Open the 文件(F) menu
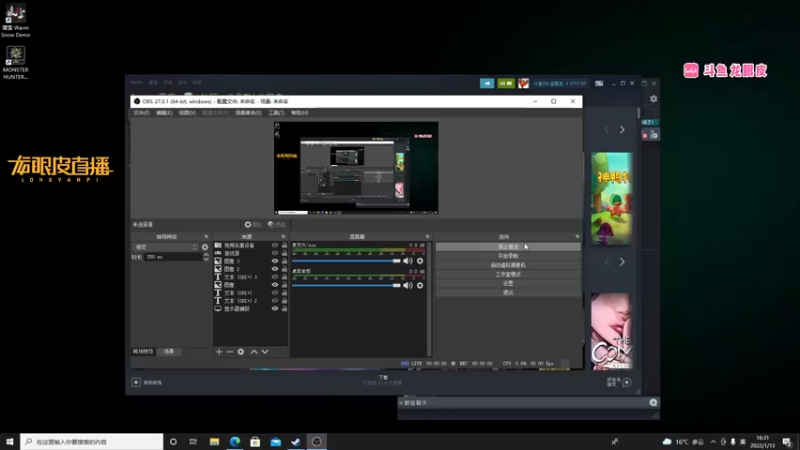The width and height of the screenshot is (800, 450). pos(141,113)
